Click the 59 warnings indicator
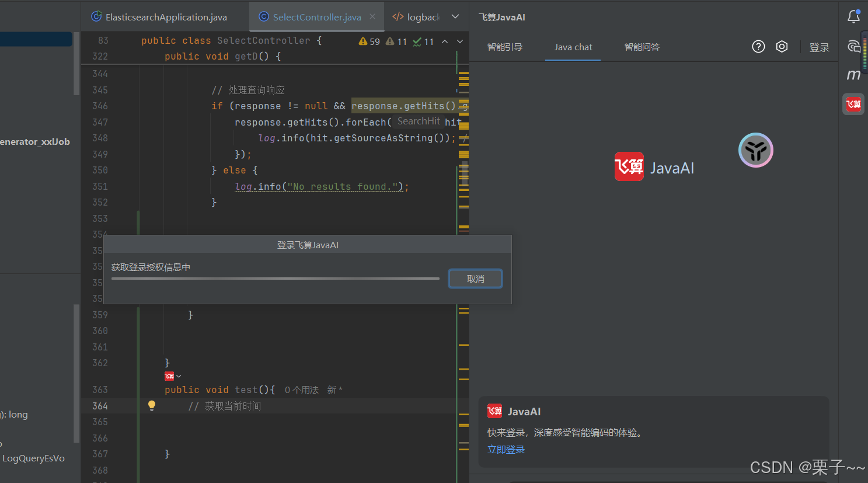Viewport: 868px width, 483px height. tap(369, 41)
